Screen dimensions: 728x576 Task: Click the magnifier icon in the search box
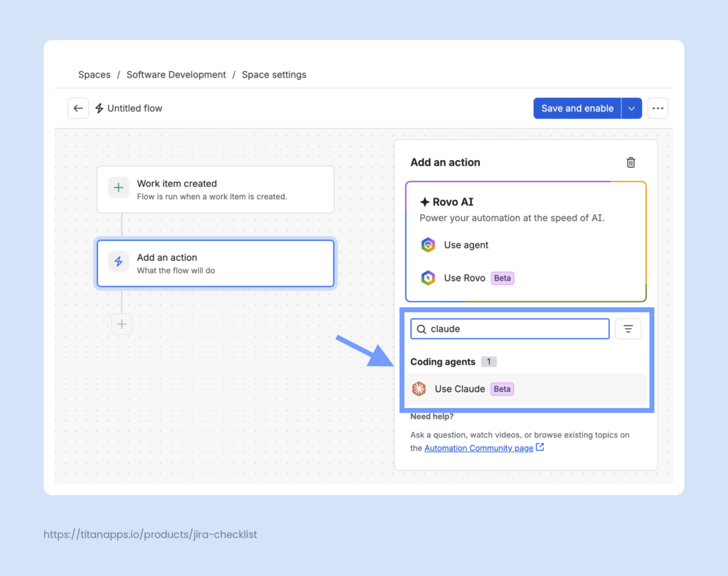coord(421,329)
